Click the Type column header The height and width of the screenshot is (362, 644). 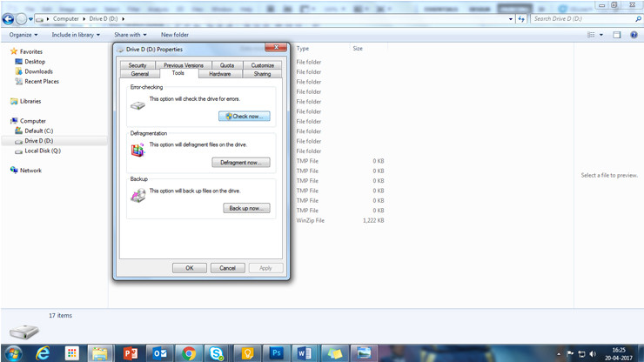[302, 49]
